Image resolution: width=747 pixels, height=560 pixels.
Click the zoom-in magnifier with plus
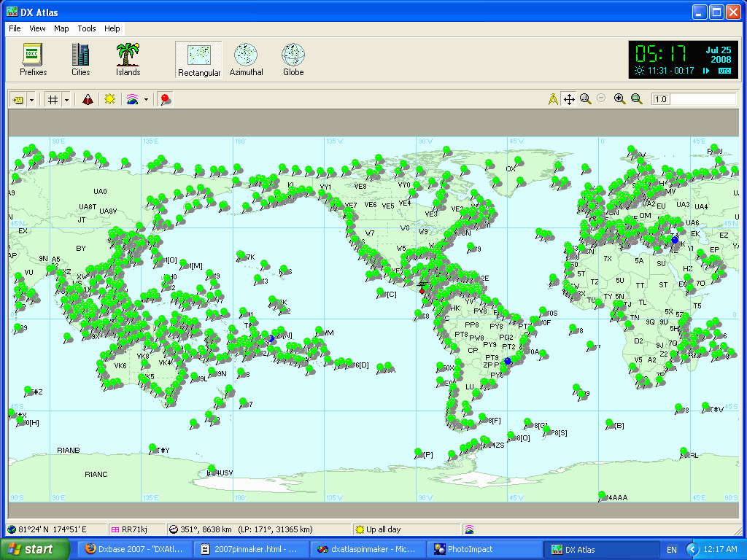point(619,99)
